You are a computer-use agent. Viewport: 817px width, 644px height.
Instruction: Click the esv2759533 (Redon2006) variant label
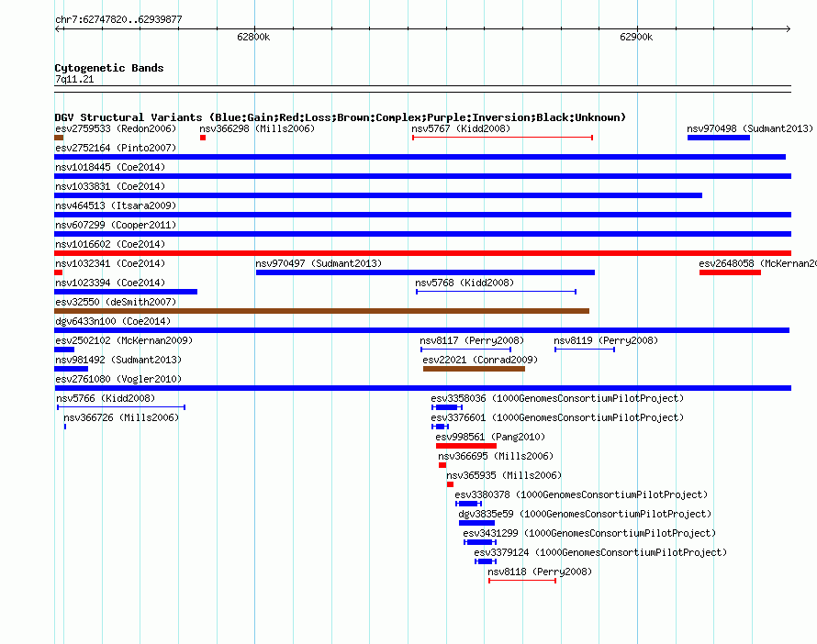point(116,128)
